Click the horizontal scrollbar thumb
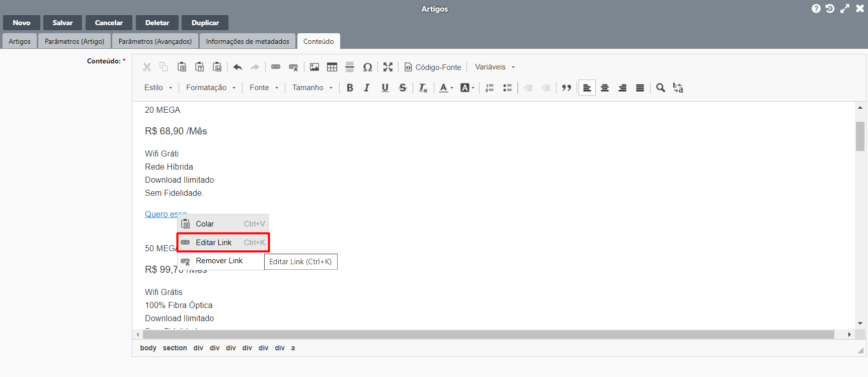This screenshot has height=377, width=868. click(x=488, y=334)
